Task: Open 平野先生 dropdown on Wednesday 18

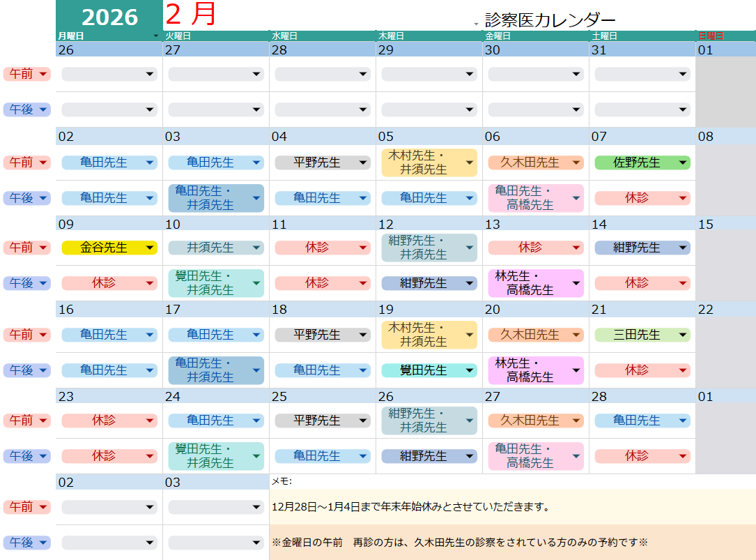Action: (x=362, y=335)
